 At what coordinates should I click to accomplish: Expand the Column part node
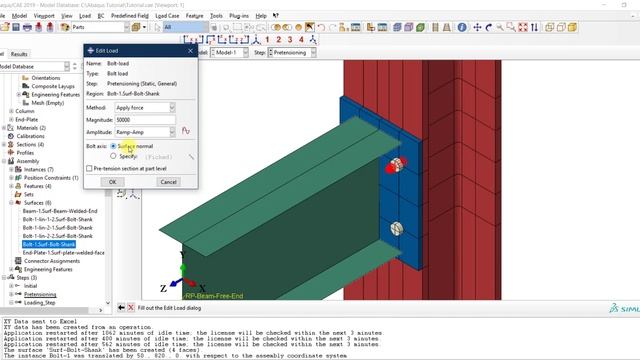click(11, 111)
